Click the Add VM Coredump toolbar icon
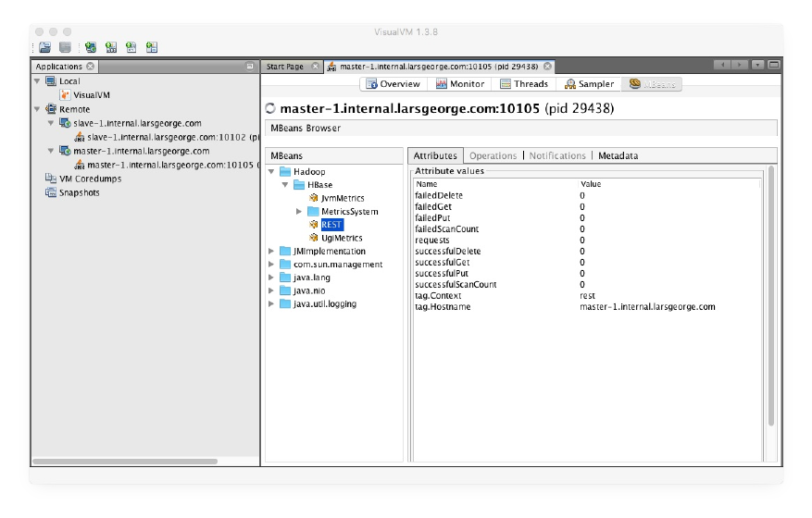Image resolution: width=812 pixels, height=518 pixels. (131, 47)
